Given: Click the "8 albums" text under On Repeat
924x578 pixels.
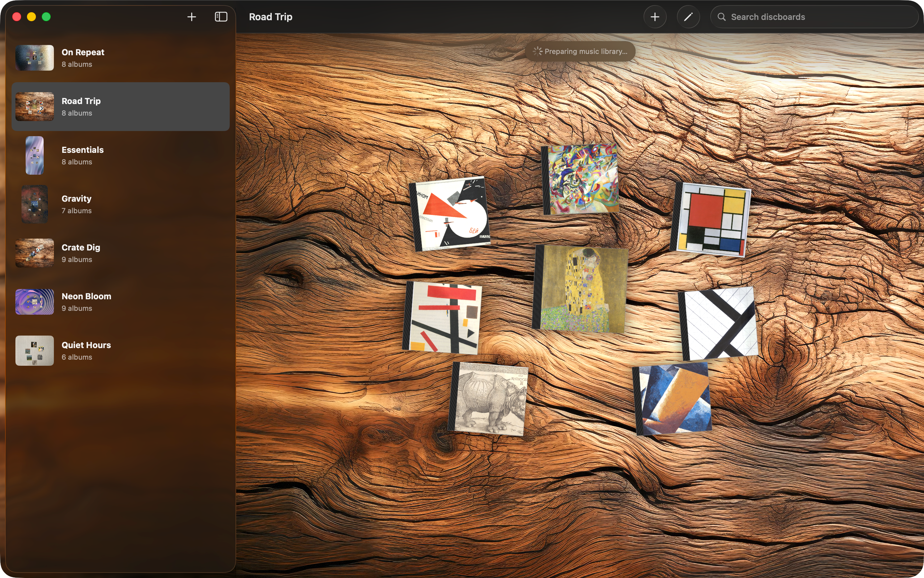Looking at the screenshot, I should [77, 64].
